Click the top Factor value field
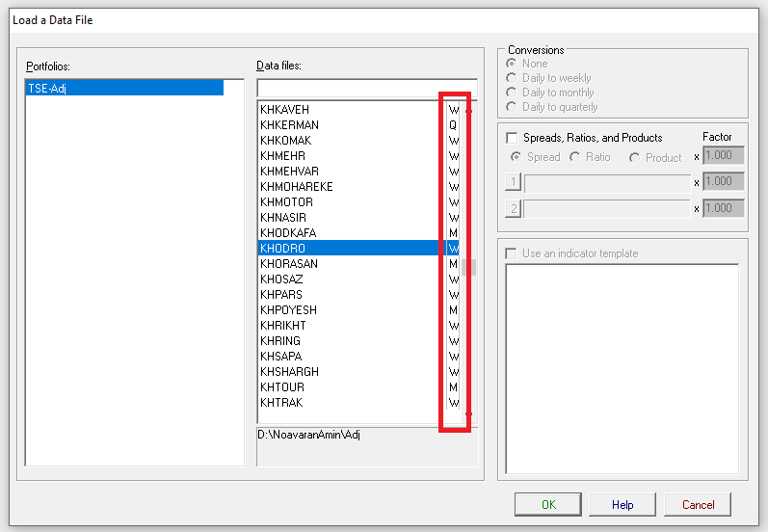The width and height of the screenshot is (768, 532). coord(724,155)
